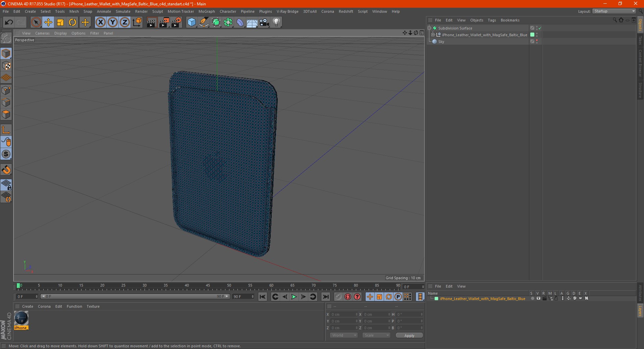Render the current view with clapperboard

point(152,22)
